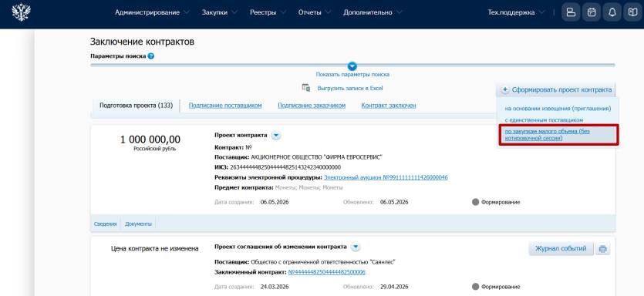Viewport: 644px width, 296px height.
Task: Select на основании извещения (приглашения) option
Action: (x=558, y=109)
